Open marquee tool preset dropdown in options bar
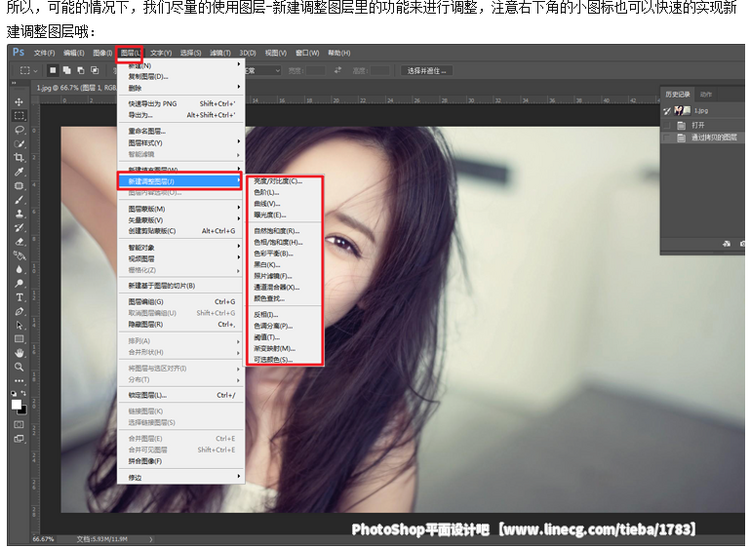 (29, 70)
